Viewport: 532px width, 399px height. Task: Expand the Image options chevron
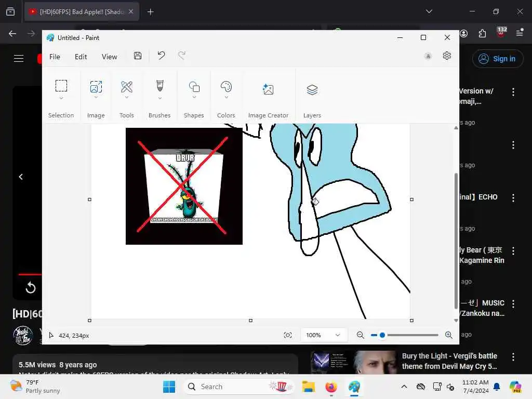tap(96, 98)
